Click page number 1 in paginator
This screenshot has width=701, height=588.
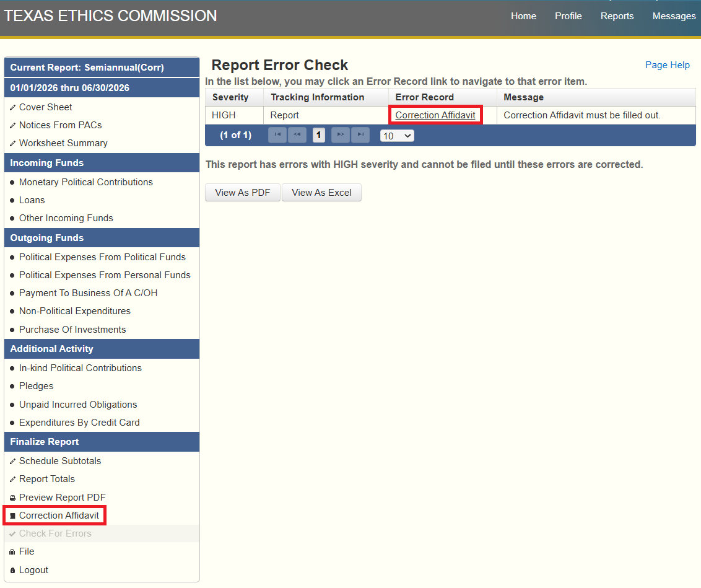(x=319, y=135)
